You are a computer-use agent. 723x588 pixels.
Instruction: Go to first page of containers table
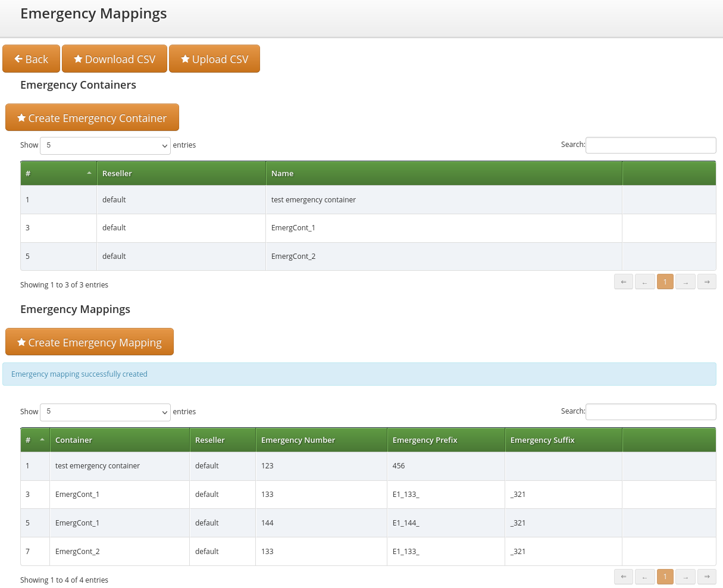click(623, 282)
